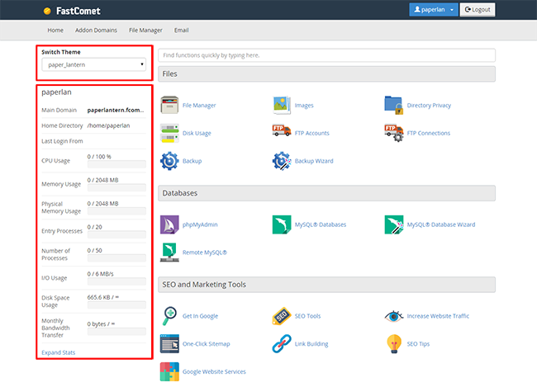Click the Images icon

tap(282, 106)
